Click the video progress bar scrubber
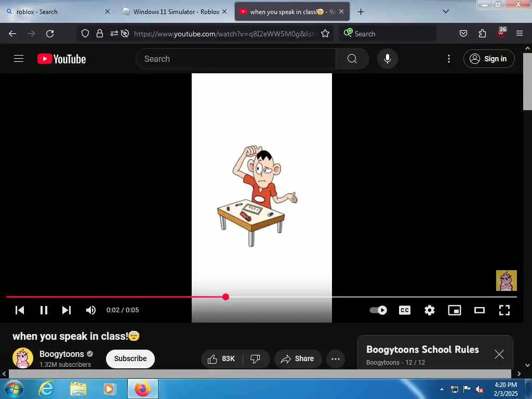This screenshot has height=399, width=532. point(225,297)
